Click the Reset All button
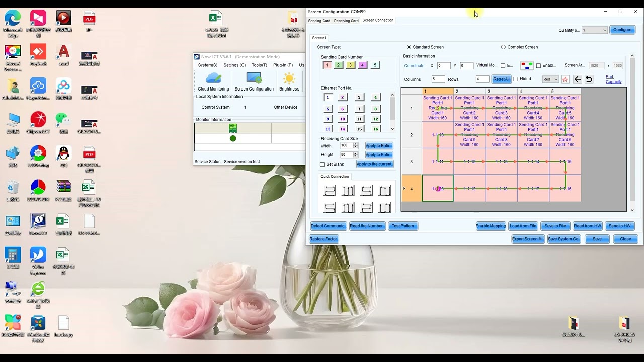 (501, 79)
